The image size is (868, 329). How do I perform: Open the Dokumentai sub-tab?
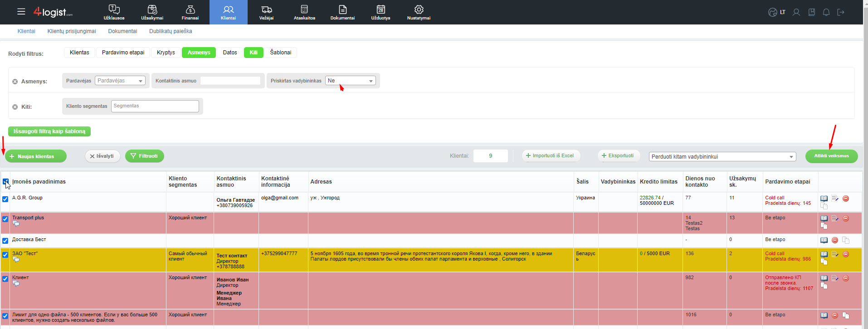click(x=122, y=31)
